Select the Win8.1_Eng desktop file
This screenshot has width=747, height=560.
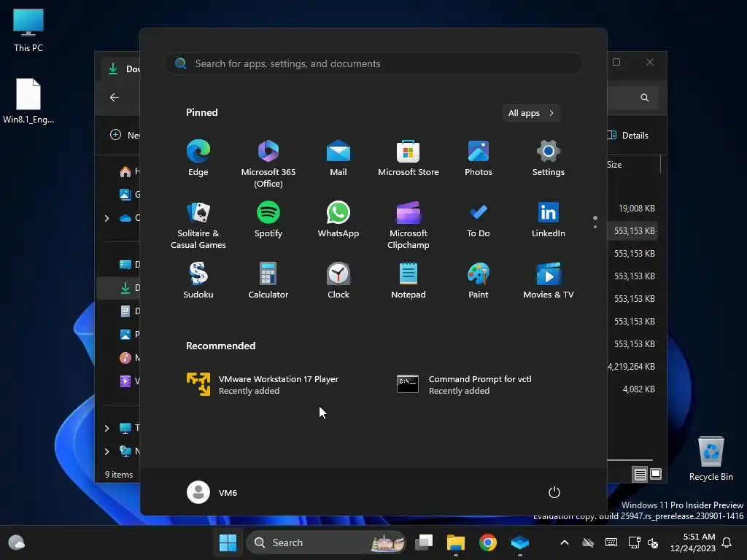pos(28,101)
